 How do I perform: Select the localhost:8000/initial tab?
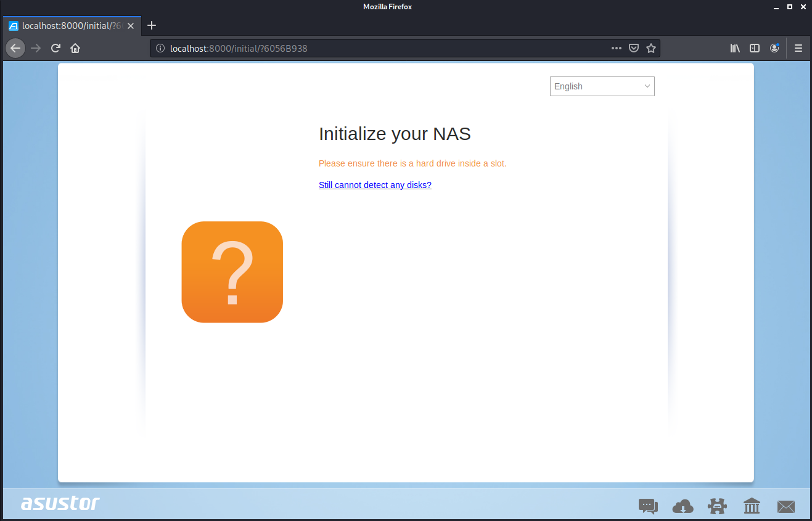69,26
